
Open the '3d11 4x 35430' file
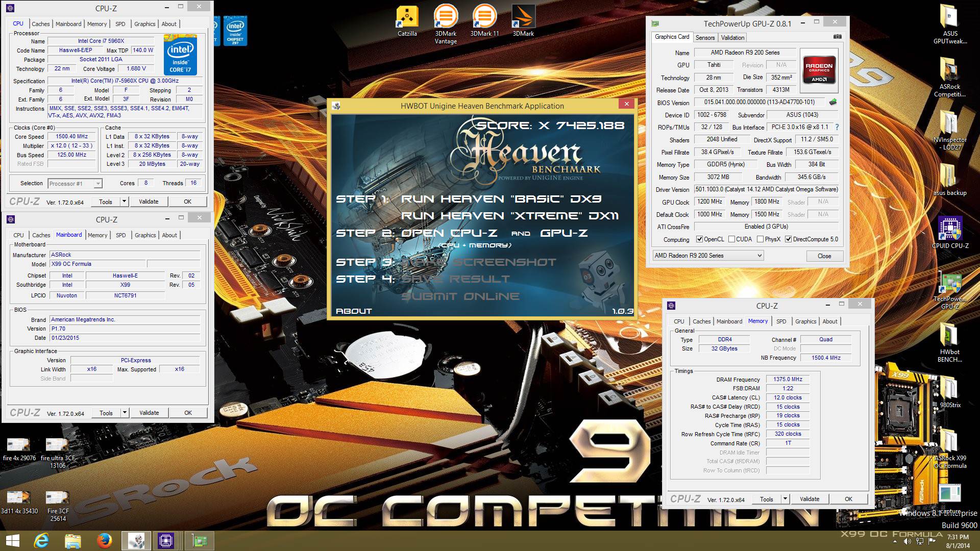tap(19, 502)
